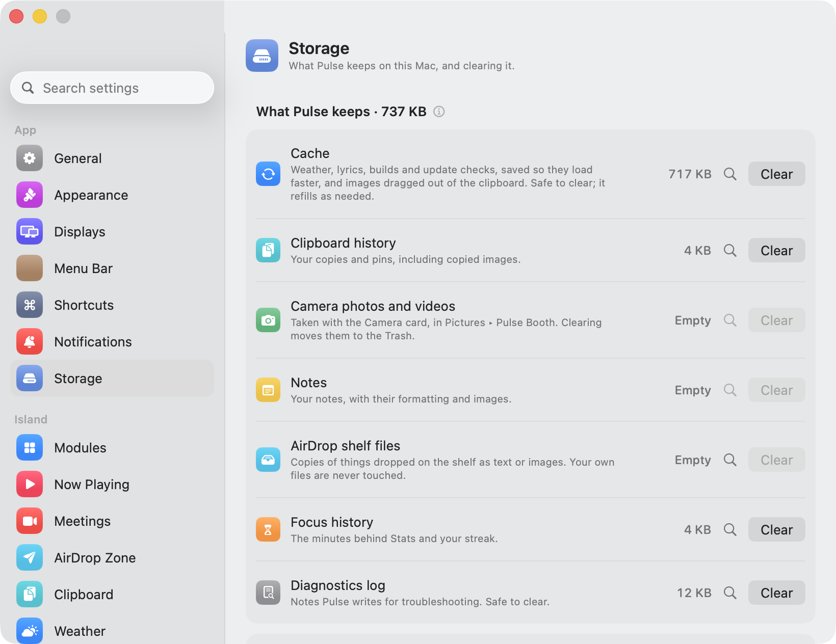This screenshot has height=644, width=836.
Task: Click the Notes row yellow icon
Action: point(268,390)
